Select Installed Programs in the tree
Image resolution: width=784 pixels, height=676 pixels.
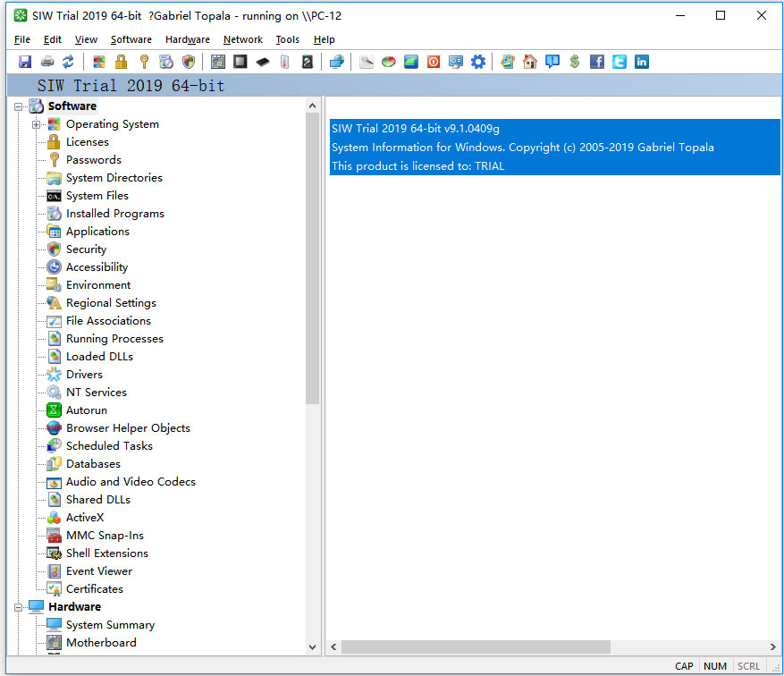point(114,214)
